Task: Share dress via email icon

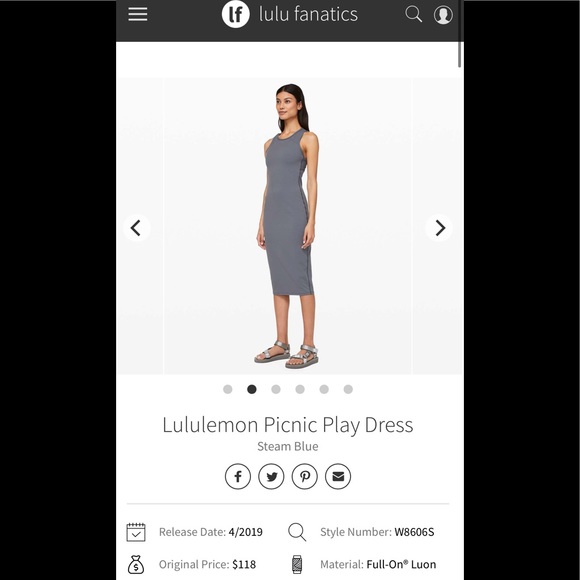Action: click(338, 476)
